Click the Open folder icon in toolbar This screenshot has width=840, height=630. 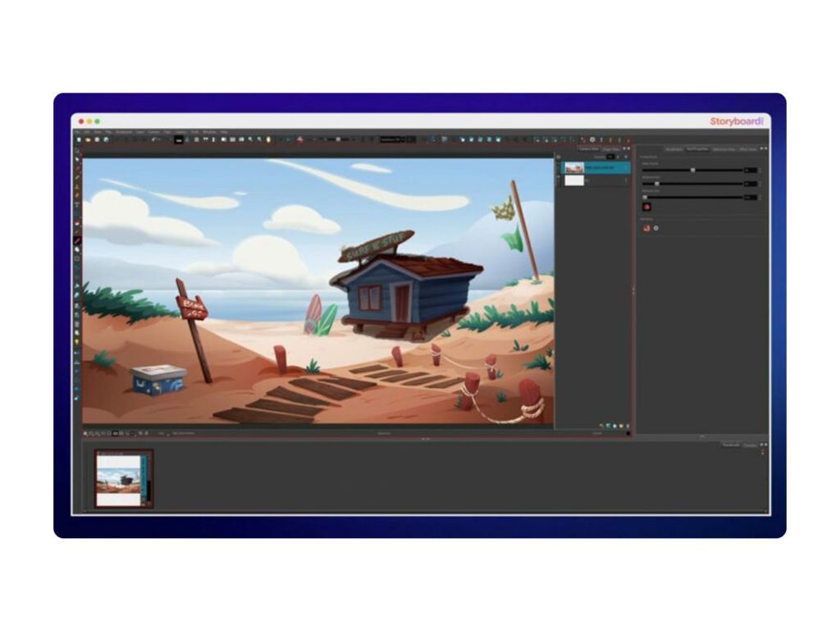pyautogui.click(x=87, y=139)
